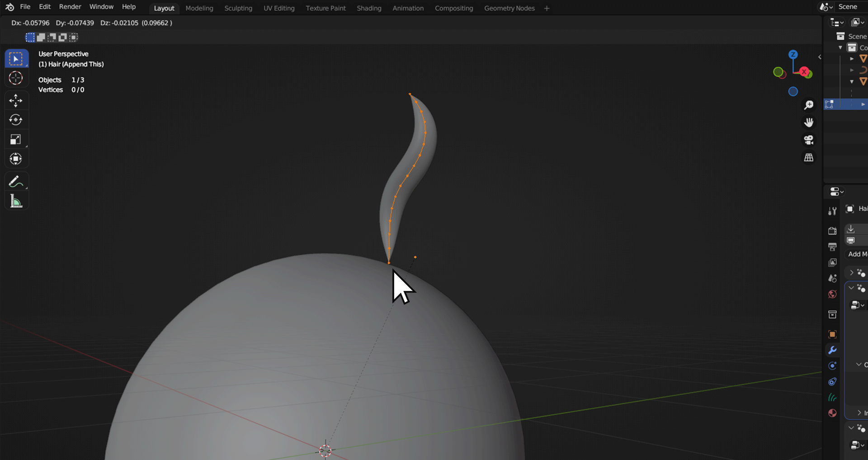The width and height of the screenshot is (868, 460).
Task: Select the Rotate tool
Action: pos(16,120)
